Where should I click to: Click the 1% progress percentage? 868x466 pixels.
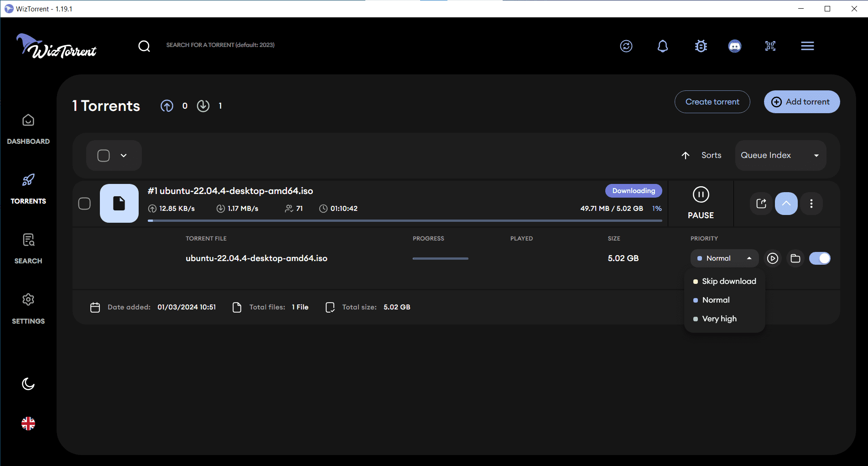[x=657, y=209]
